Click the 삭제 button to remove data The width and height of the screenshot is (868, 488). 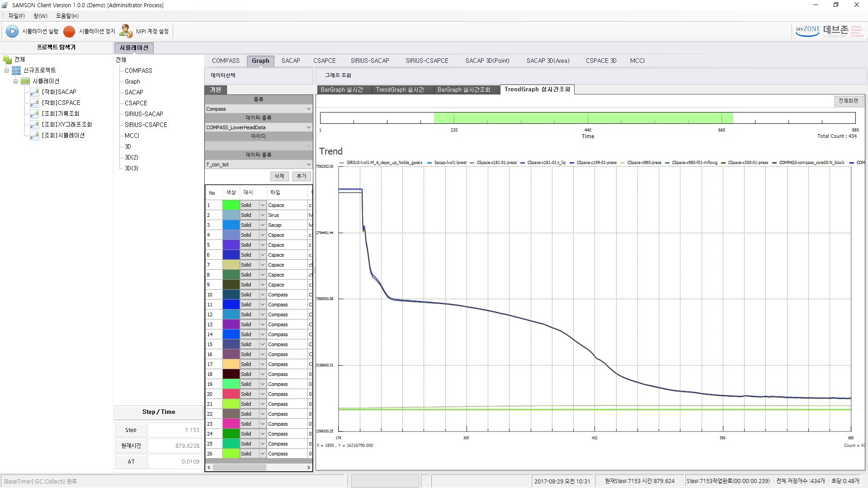[x=278, y=175]
